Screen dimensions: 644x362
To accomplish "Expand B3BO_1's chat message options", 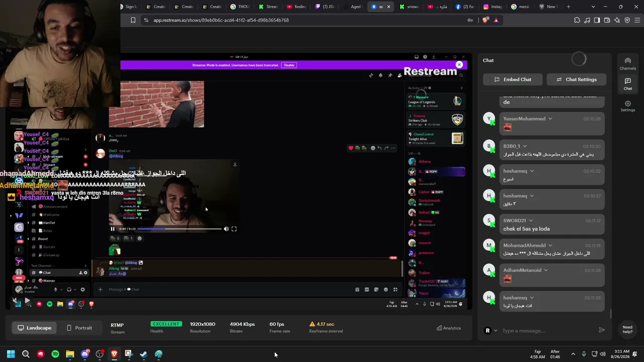I will 525,146.
